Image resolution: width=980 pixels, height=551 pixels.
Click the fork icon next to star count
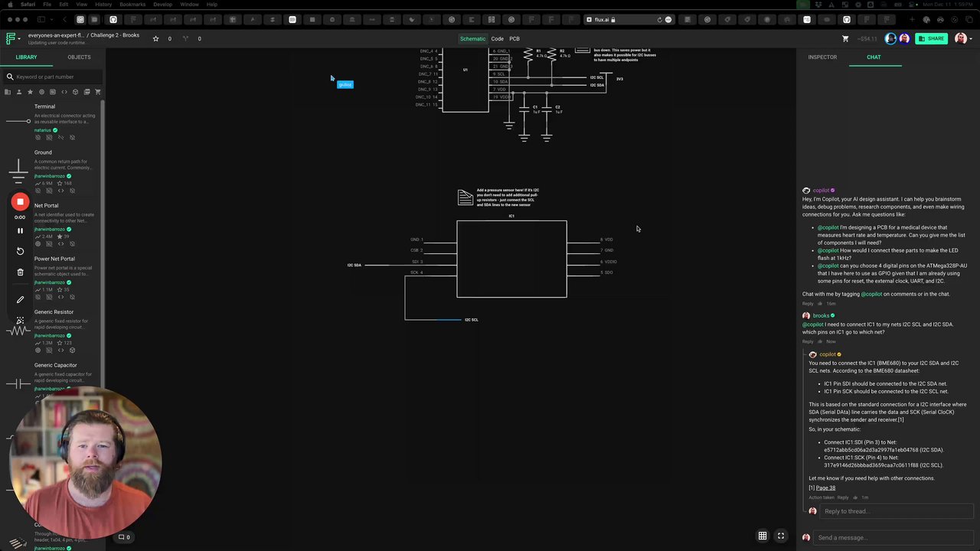click(x=185, y=38)
